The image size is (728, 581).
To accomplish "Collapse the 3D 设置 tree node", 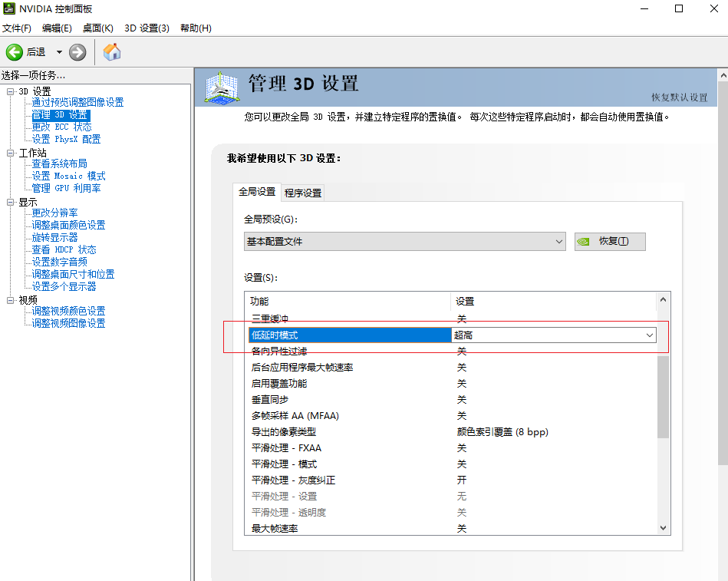I will [x=10, y=91].
